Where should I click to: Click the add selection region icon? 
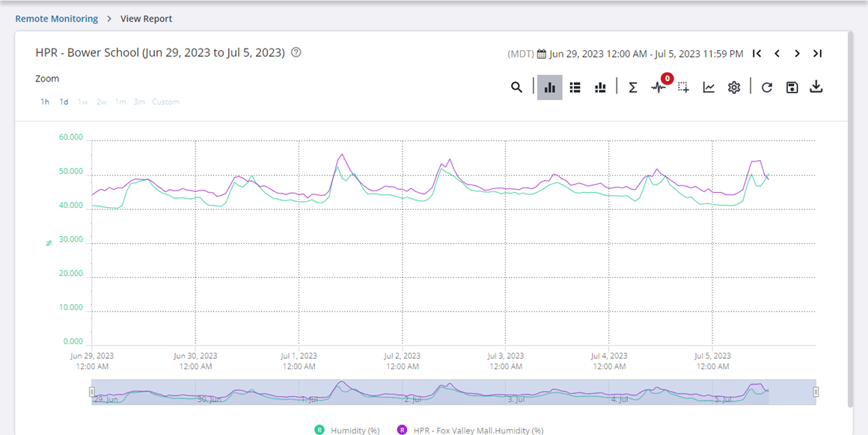point(683,87)
